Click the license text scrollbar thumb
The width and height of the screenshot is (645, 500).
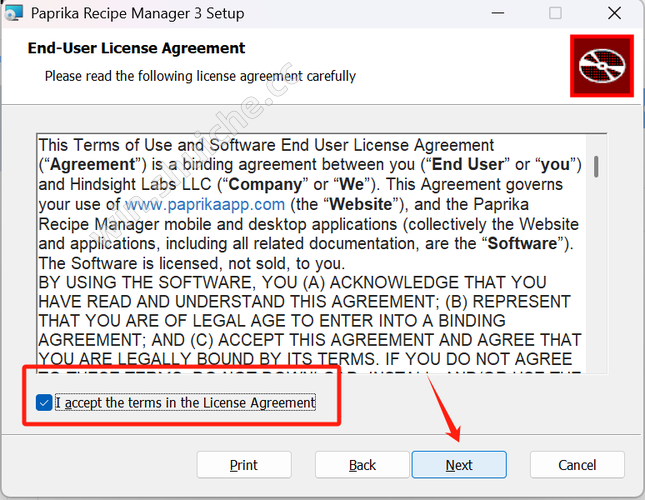tap(596, 167)
